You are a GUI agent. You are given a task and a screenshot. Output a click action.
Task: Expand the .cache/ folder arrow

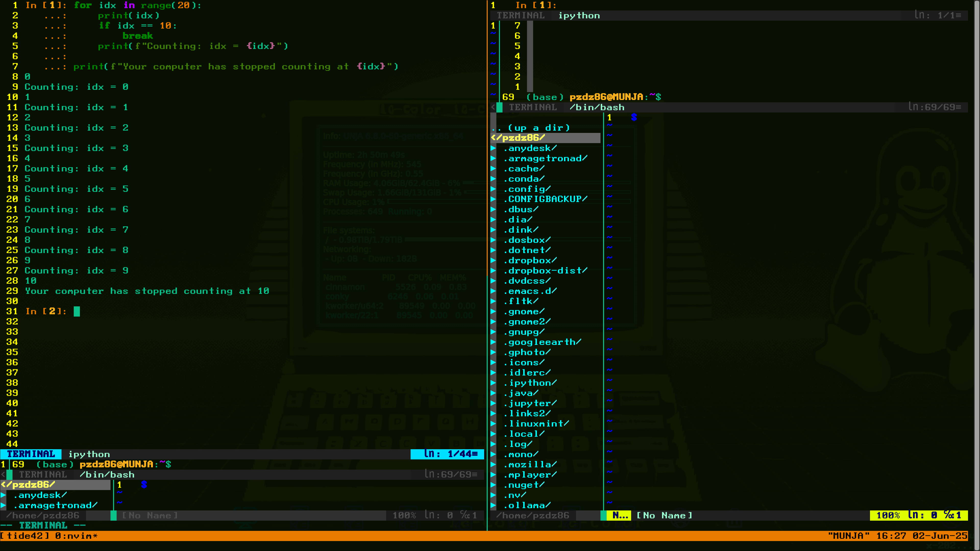click(493, 168)
